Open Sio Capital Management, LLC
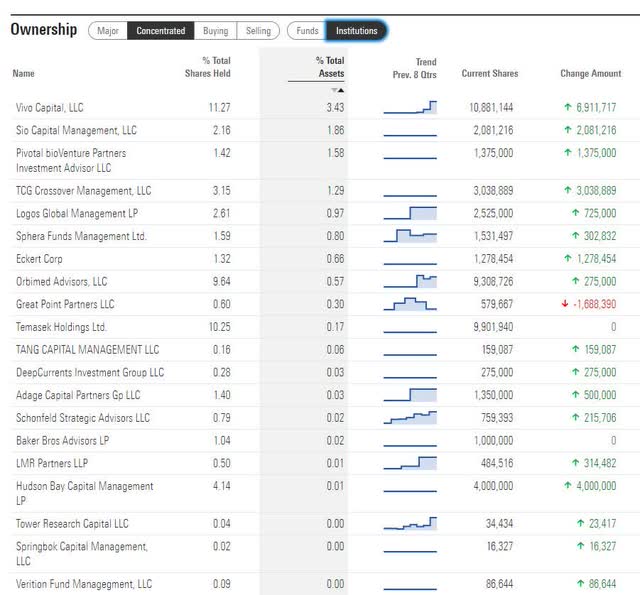The height and width of the screenshot is (595, 640). click(x=76, y=130)
